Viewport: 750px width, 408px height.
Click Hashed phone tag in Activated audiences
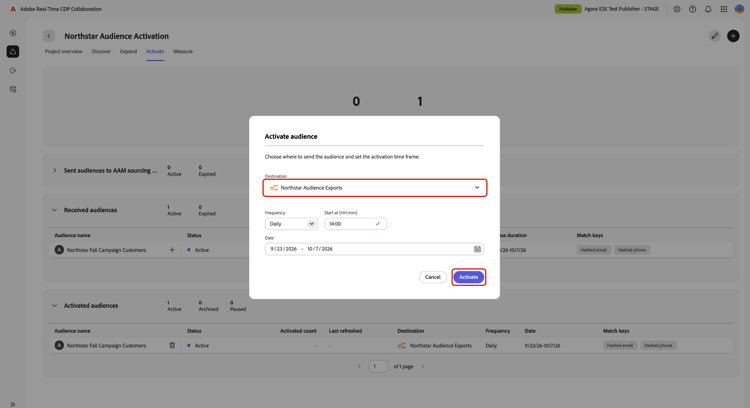point(658,345)
